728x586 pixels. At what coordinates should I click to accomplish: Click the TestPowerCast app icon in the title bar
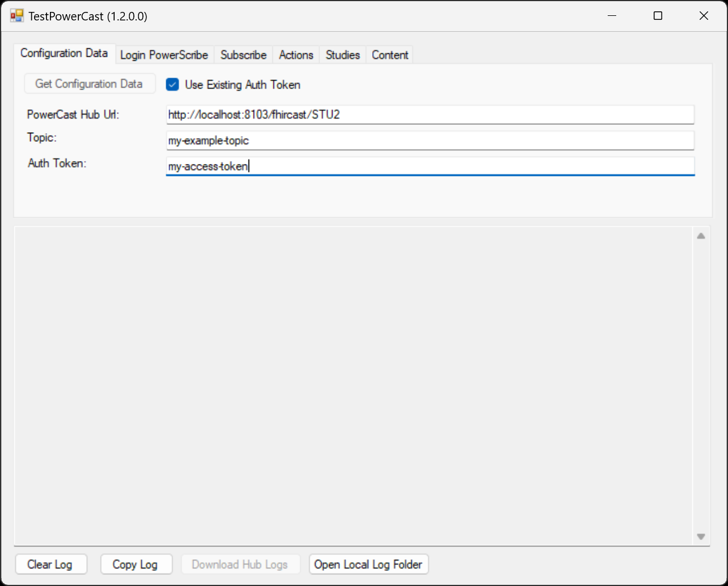click(x=17, y=16)
